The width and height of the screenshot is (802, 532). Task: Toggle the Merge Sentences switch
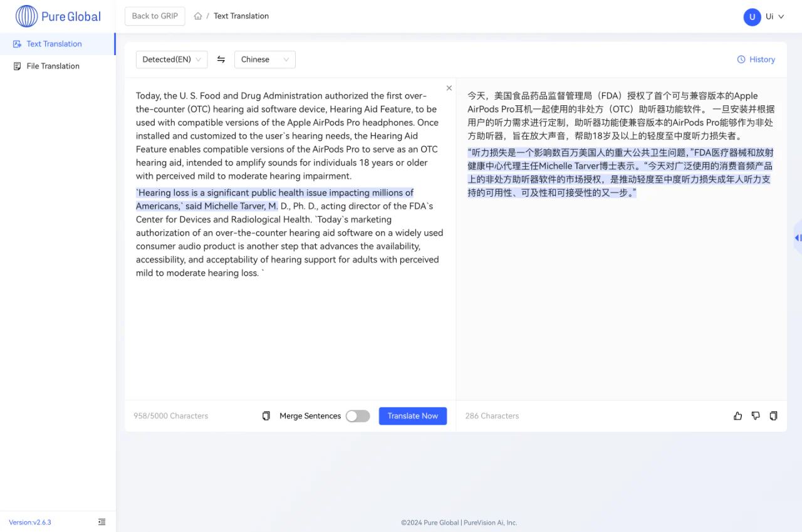click(358, 416)
